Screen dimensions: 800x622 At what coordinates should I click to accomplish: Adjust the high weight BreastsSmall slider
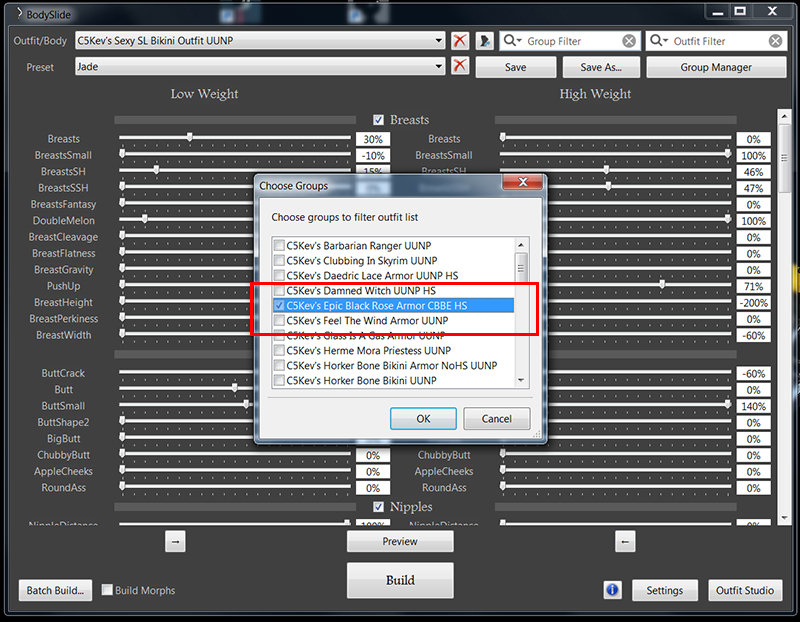point(728,154)
